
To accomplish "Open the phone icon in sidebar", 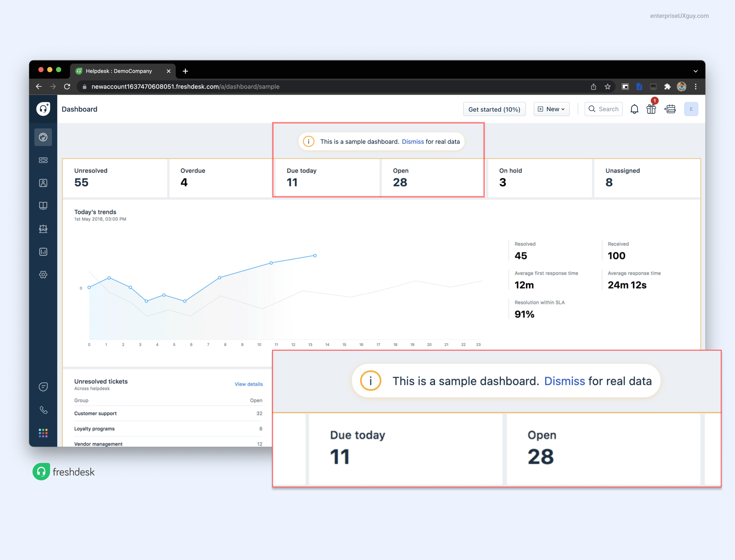I will pos(43,410).
